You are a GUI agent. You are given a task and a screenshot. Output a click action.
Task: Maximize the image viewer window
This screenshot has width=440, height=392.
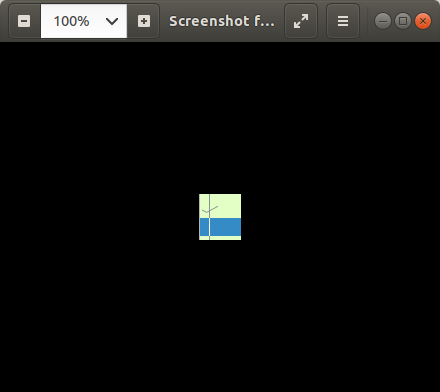coord(403,21)
